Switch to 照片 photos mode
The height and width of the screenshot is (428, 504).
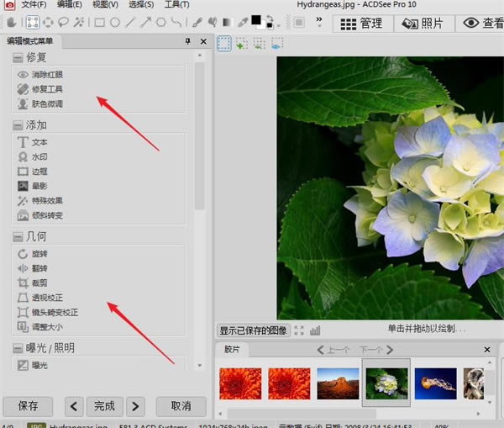(x=424, y=24)
